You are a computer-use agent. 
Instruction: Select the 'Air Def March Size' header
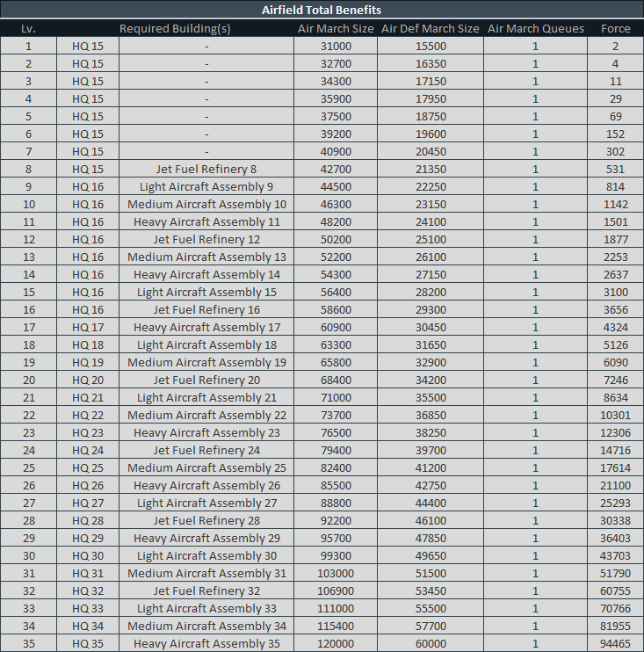click(x=431, y=29)
